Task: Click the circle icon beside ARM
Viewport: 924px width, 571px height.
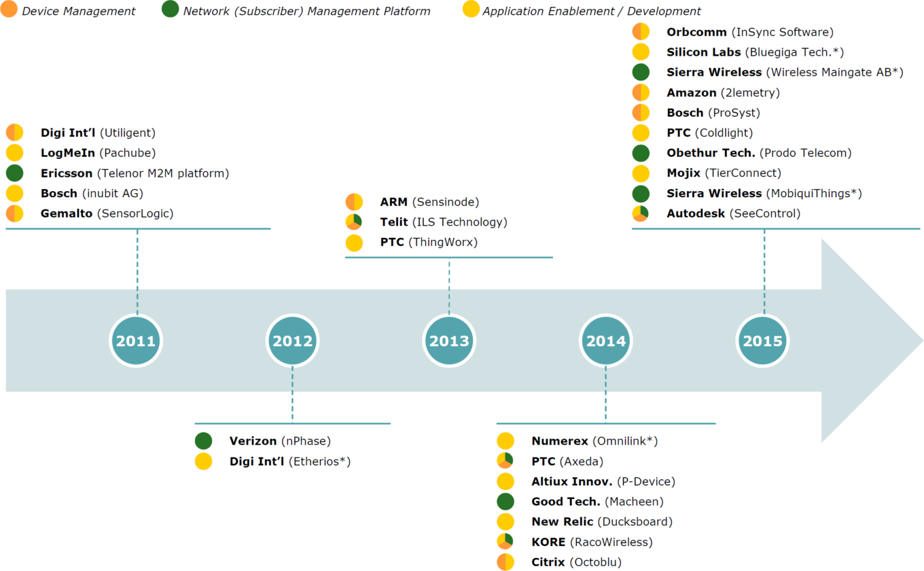Action: [x=354, y=202]
